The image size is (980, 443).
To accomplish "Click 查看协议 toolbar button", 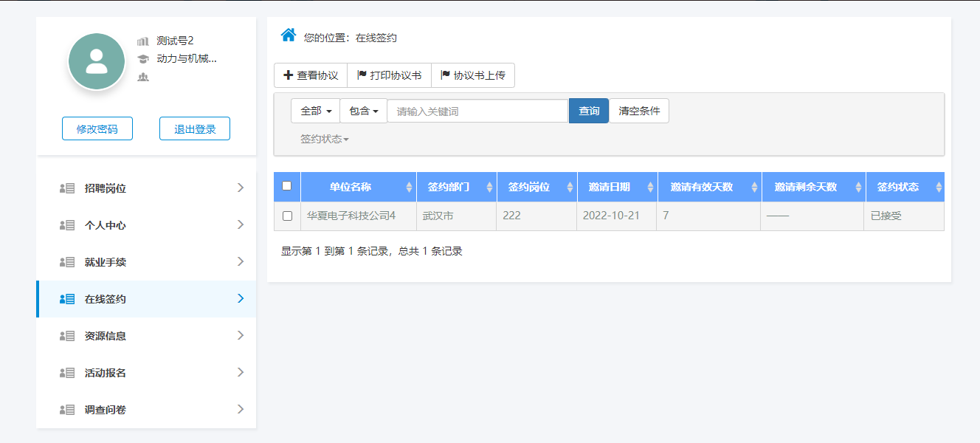I will [311, 75].
